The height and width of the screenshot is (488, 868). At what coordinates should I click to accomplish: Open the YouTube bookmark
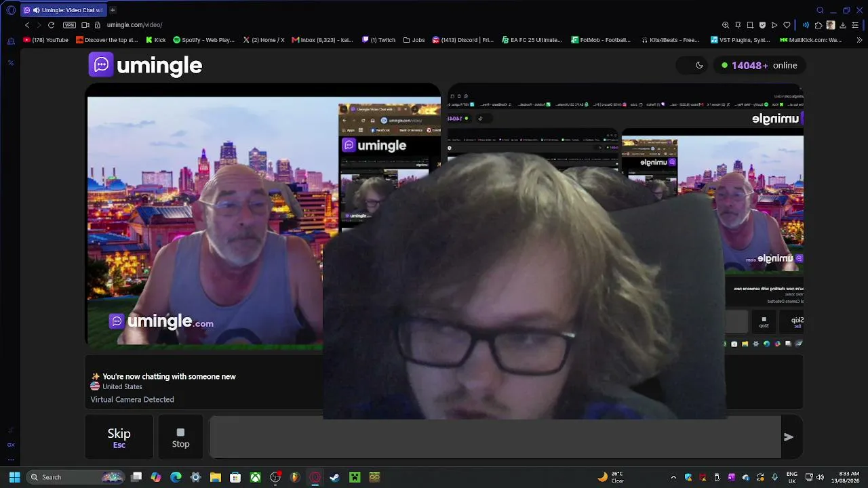[x=46, y=40]
